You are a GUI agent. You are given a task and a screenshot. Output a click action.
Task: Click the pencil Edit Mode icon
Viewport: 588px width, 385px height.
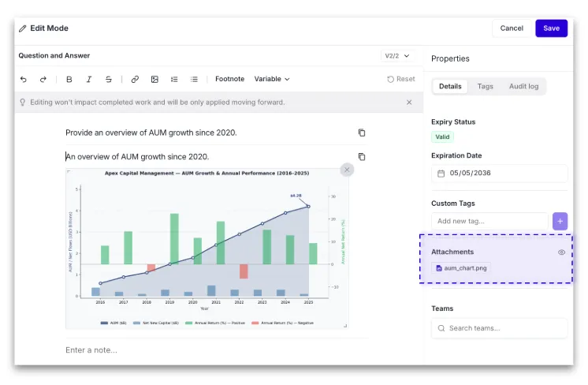tap(23, 28)
